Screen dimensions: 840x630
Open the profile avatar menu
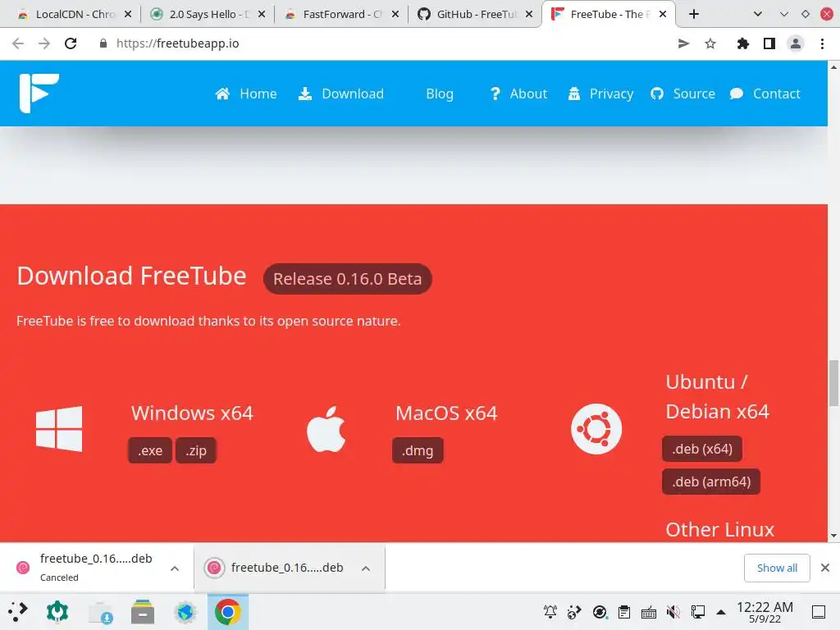pos(796,43)
